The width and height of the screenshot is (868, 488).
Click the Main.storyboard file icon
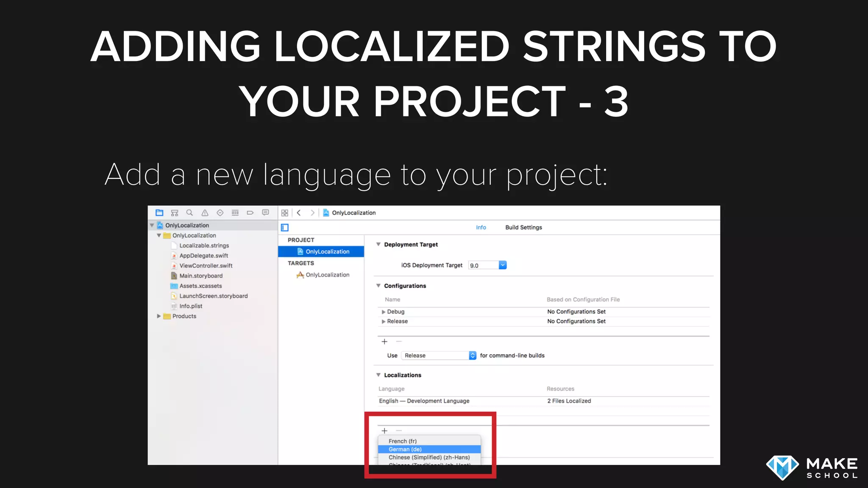tap(174, 276)
